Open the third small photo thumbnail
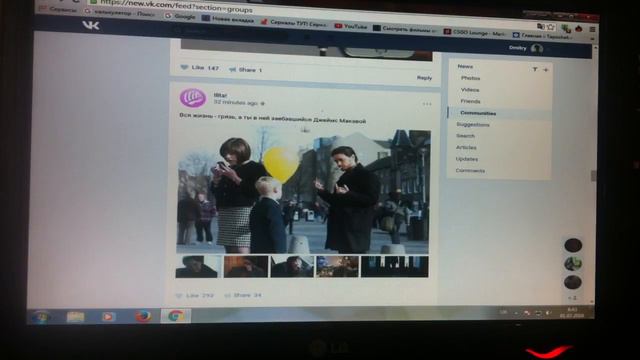The image size is (640, 360). pyautogui.click(x=292, y=267)
